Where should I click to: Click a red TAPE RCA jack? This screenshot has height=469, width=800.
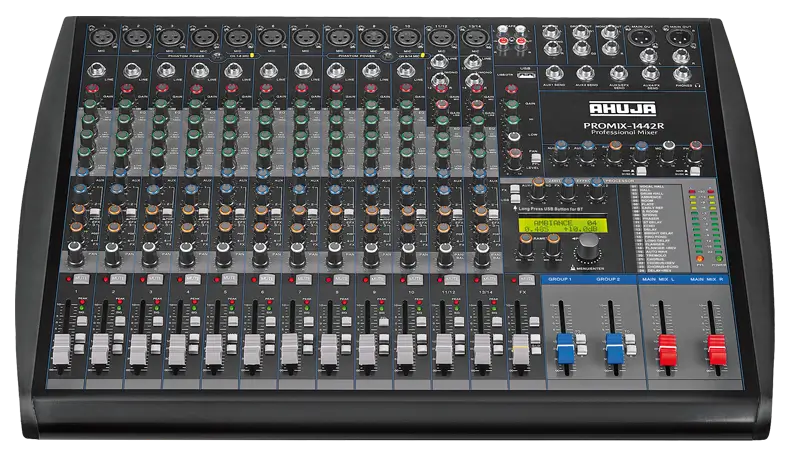coord(504,39)
